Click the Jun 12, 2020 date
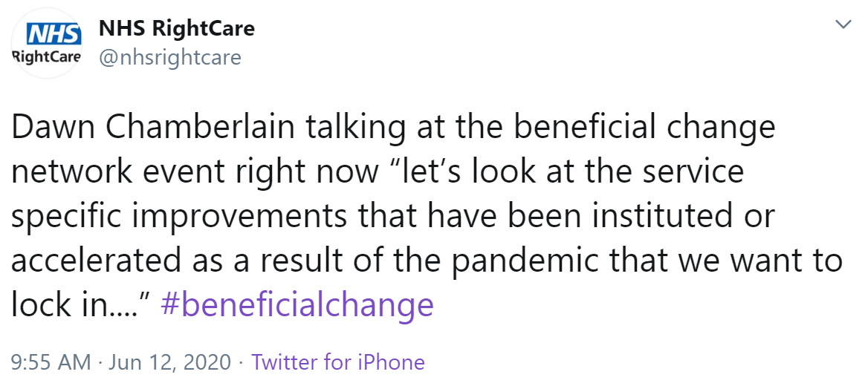Image resolution: width=868 pixels, height=386 pixels. [x=169, y=362]
